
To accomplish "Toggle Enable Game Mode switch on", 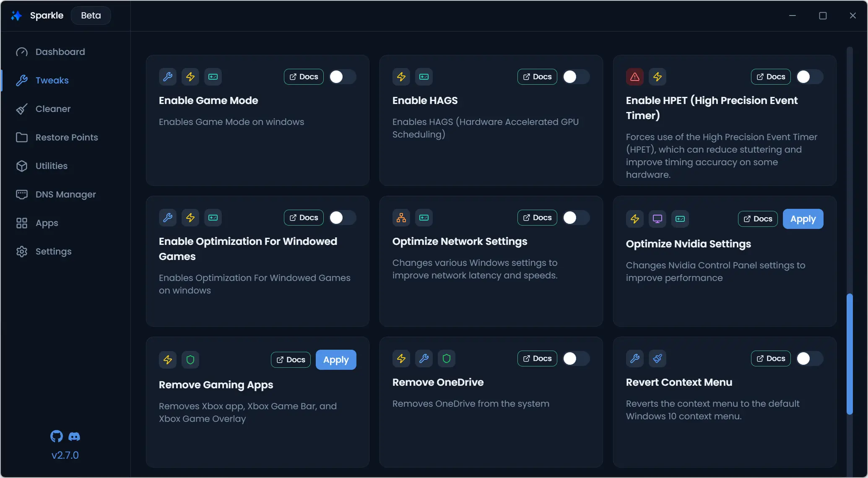I will coord(342,77).
